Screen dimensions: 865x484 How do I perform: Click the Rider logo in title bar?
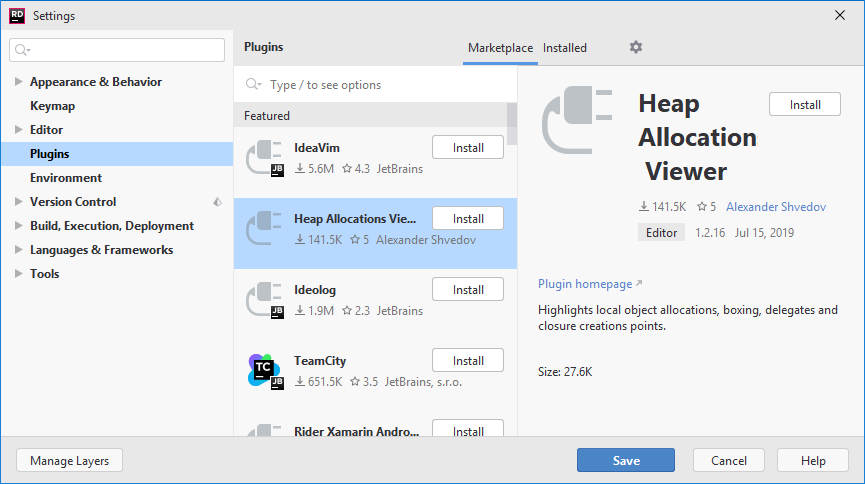17,15
